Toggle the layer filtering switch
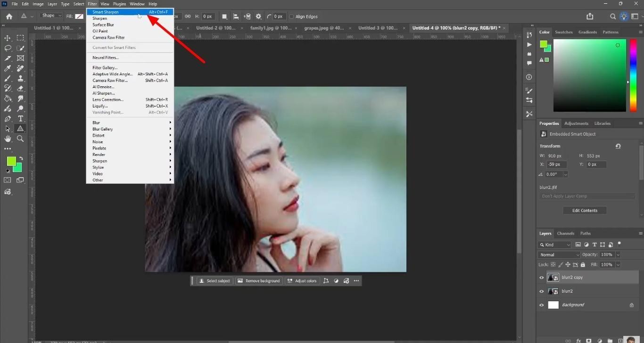Image resolution: width=644 pixels, height=343 pixels. tap(619, 244)
